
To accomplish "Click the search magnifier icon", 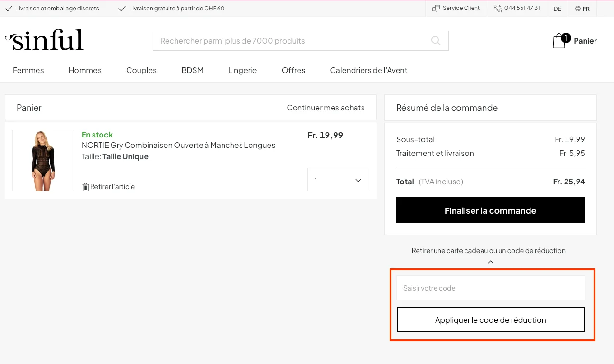I will [436, 41].
